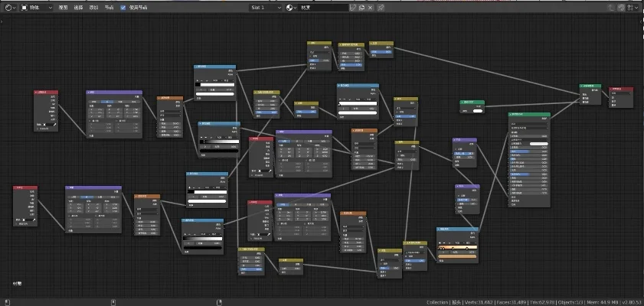Viewport: 644px width, 306px height.
Task: Collapse the beige color ramp node triangle
Action: (438, 229)
